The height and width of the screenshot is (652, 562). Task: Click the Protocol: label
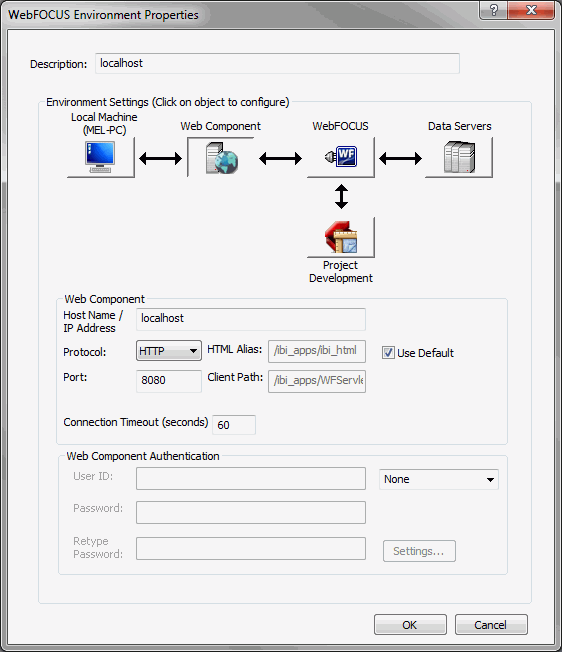point(84,352)
